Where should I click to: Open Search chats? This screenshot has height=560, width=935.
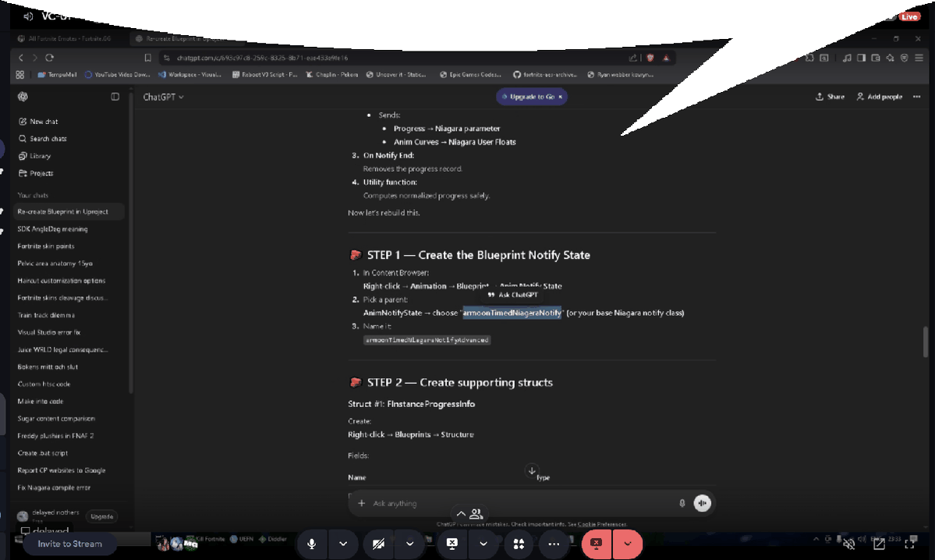tap(42, 138)
